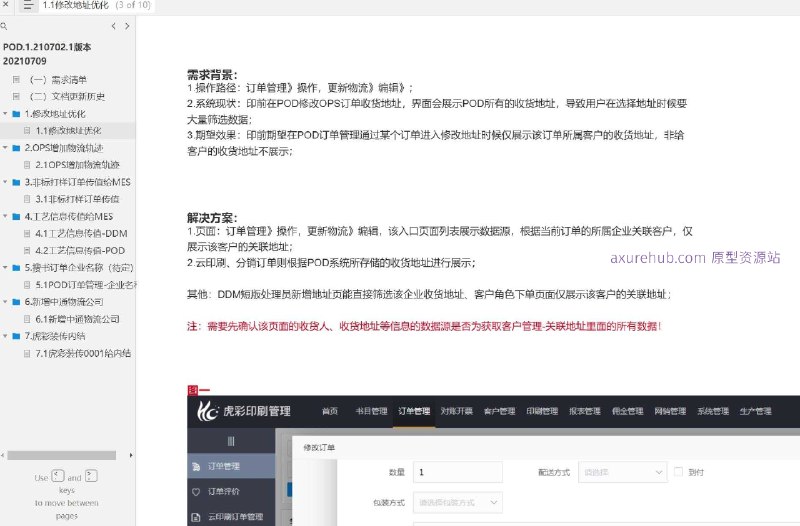
Task: Click folder icon of 4.工艺信息传值给MES
Action: [x=16, y=216]
